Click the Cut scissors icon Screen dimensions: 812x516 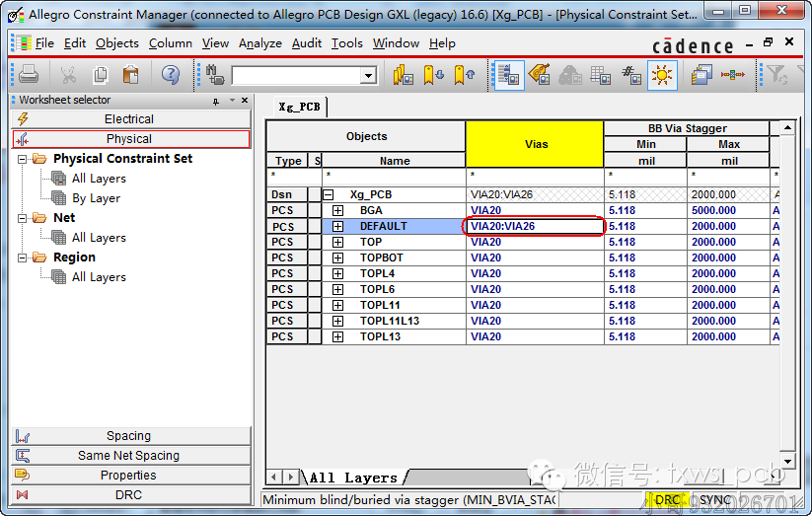coord(68,75)
